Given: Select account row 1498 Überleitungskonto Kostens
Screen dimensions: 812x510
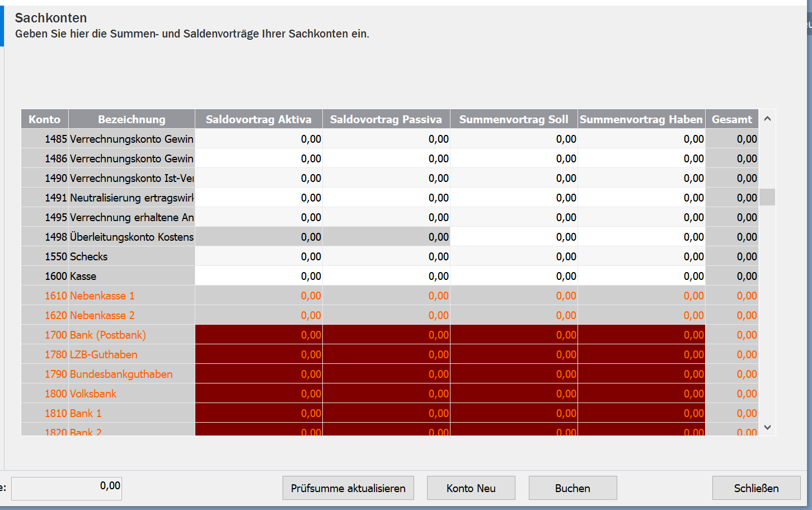Looking at the screenshot, I should click(x=389, y=237).
